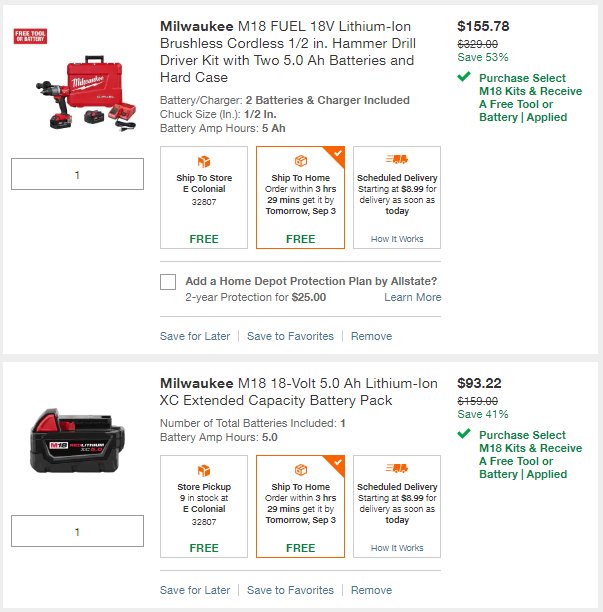Open How It Works under the battery pack's Scheduled Delivery
This screenshot has height=612, width=603.
(x=397, y=548)
